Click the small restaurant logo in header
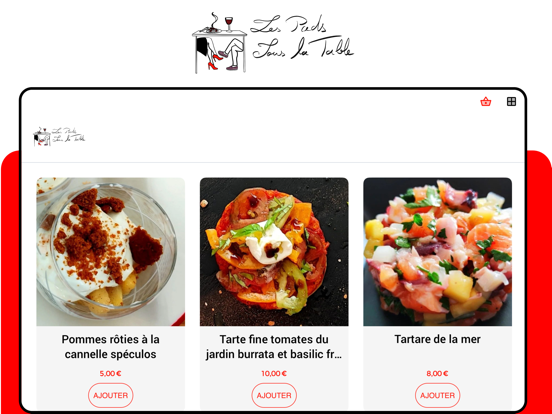The height and width of the screenshot is (414, 552). (59, 137)
